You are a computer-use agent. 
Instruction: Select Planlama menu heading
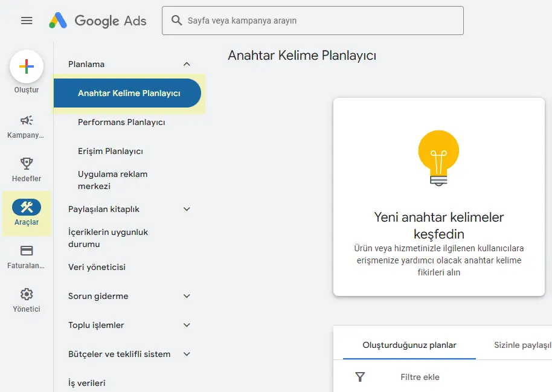86,64
